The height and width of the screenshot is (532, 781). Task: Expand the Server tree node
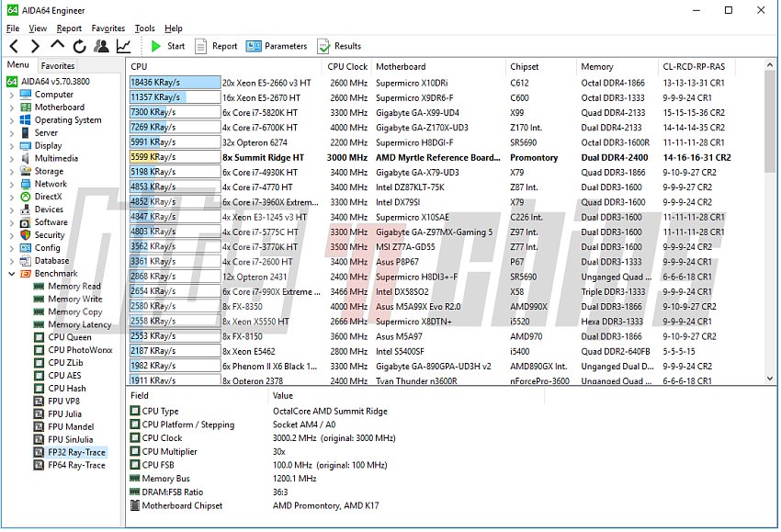(x=11, y=133)
